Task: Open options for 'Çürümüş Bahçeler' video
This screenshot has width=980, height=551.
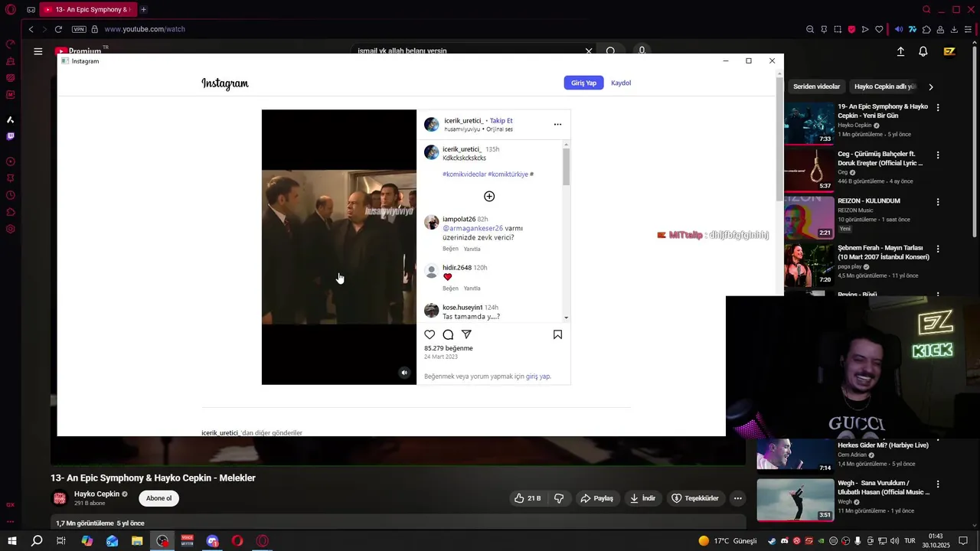Action: (x=938, y=155)
